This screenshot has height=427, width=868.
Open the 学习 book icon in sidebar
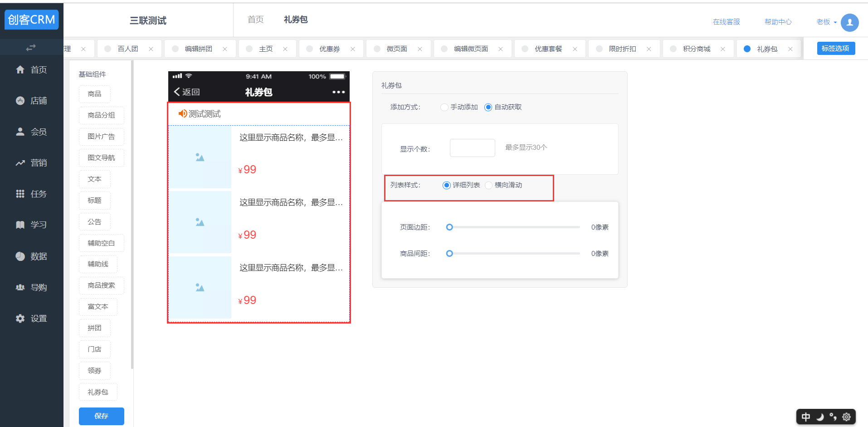click(20, 225)
